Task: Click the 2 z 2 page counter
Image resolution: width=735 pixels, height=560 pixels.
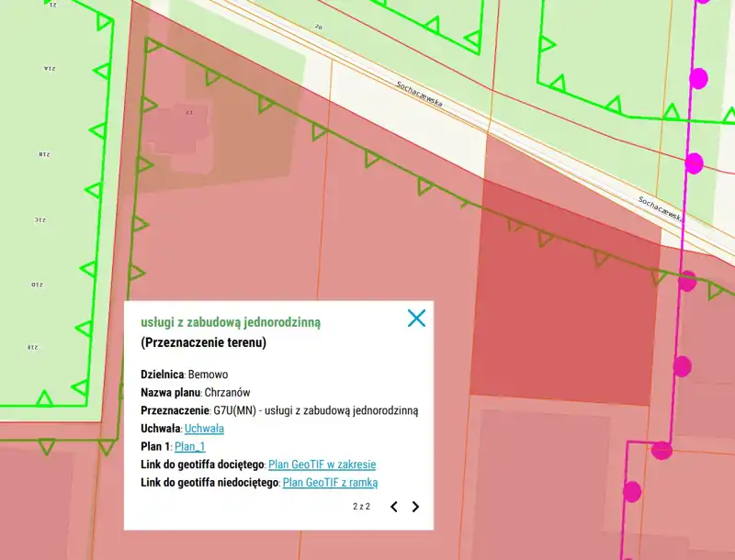Action: tap(361, 507)
